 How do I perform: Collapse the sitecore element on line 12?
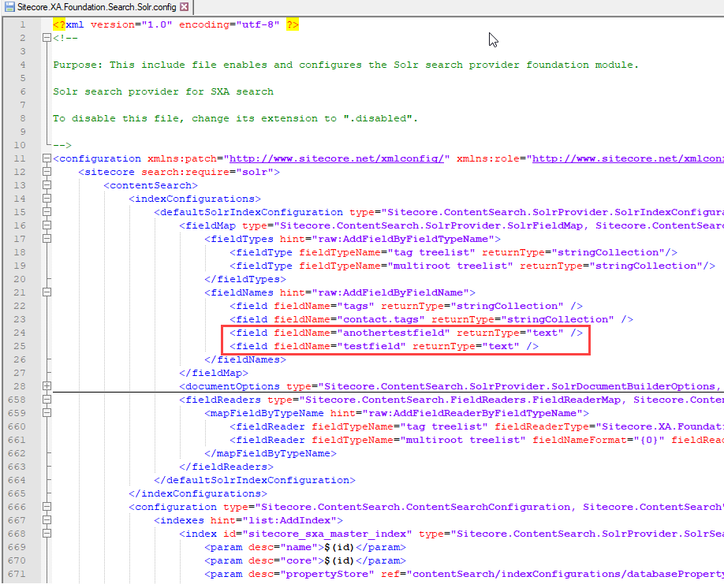[47, 172]
